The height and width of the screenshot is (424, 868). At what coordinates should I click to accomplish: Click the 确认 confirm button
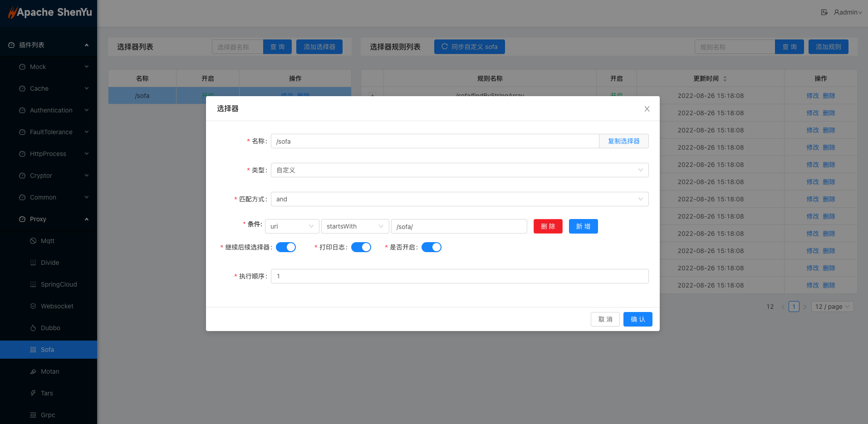coord(638,319)
